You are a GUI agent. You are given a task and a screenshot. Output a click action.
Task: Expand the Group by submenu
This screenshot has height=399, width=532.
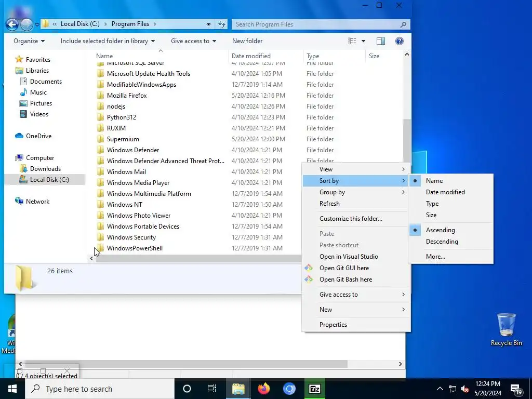(x=356, y=192)
